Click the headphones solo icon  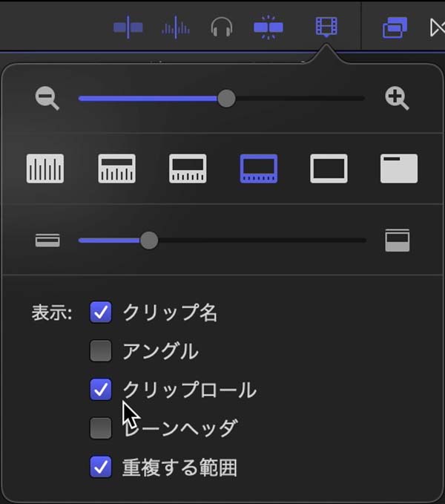click(222, 27)
